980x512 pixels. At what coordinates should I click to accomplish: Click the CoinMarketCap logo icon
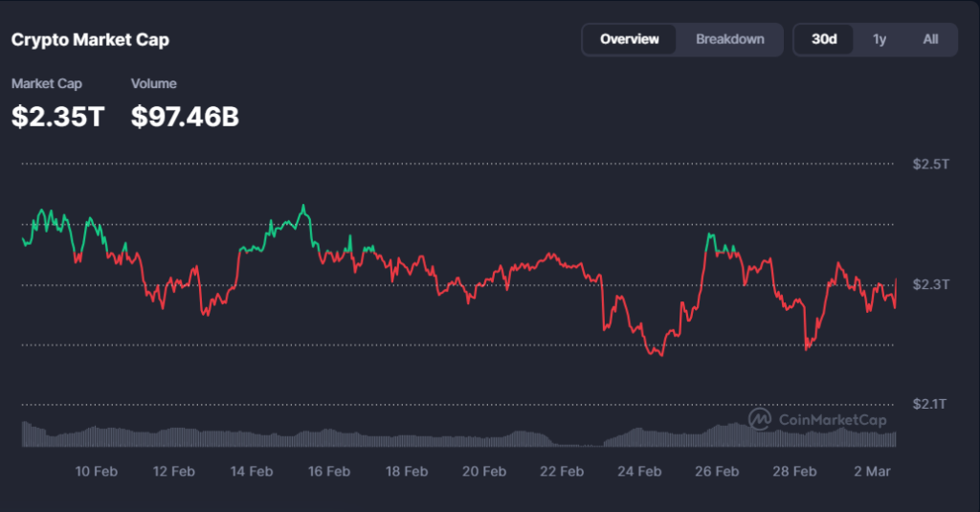(760, 419)
